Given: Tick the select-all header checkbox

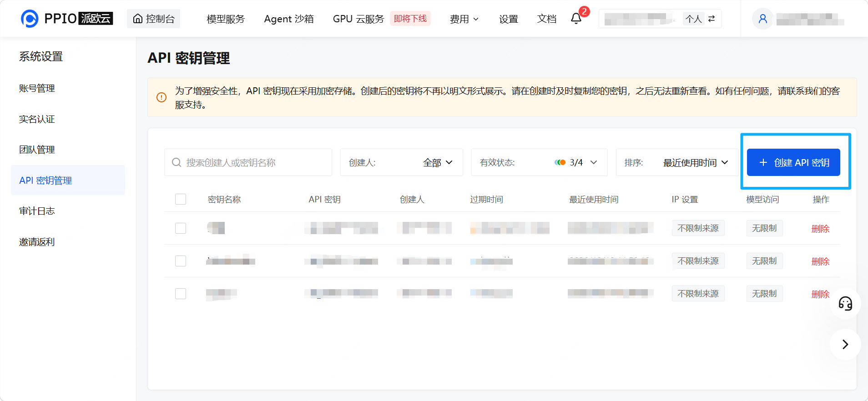Looking at the screenshot, I should pyautogui.click(x=181, y=199).
